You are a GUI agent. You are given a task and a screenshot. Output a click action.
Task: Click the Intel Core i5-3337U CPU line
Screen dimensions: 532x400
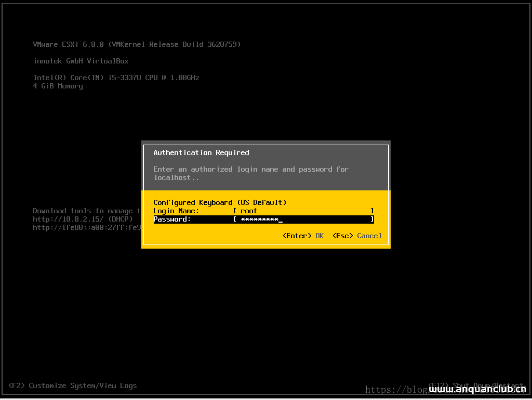tap(116, 78)
